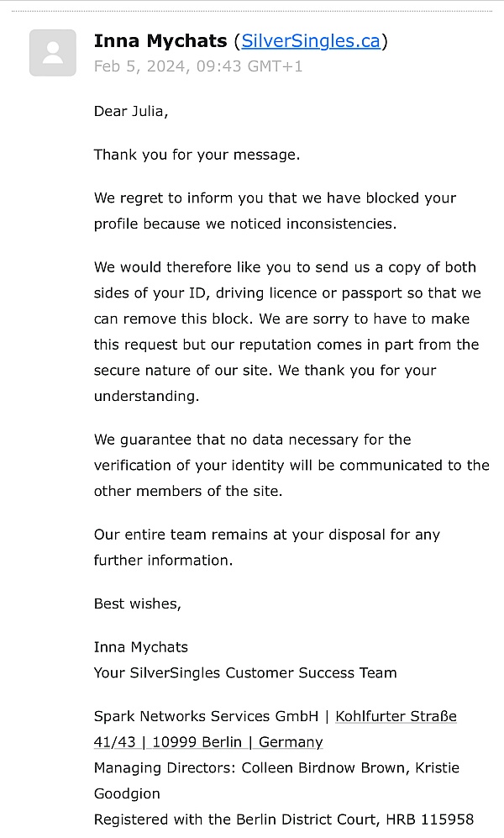Click the 'Our entire team remains' paragraph
Screen dimensions: 504x838
click(267, 547)
